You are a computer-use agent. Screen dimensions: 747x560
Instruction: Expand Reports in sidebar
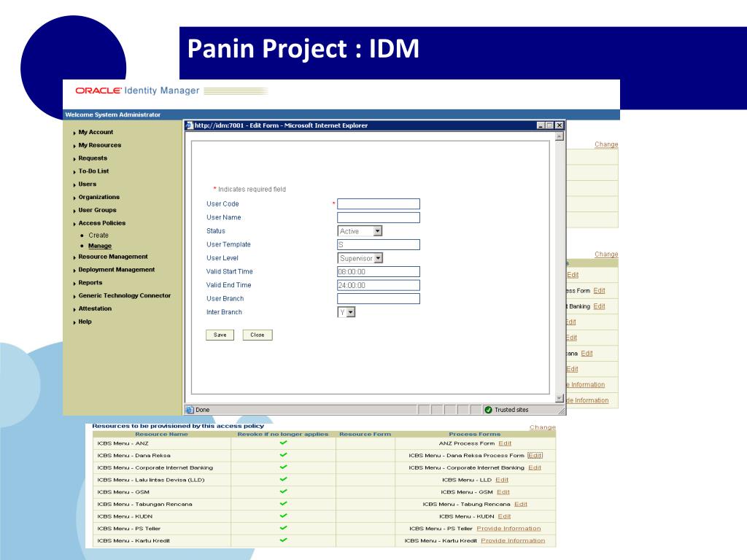click(x=90, y=282)
